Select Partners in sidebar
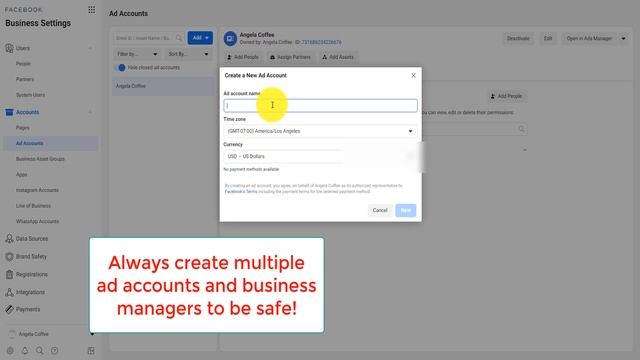Image resolution: width=640 pixels, height=360 pixels. (25, 79)
